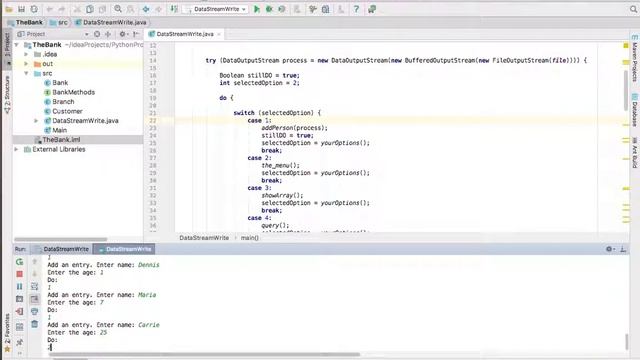Clear console with trash can icon
Image resolution: width=640 pixels, height=360 pixels.
[x=35, y=324]
